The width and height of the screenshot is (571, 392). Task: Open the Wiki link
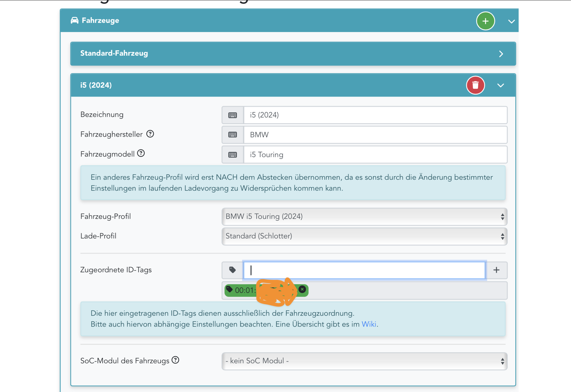[x=369, y=324]
